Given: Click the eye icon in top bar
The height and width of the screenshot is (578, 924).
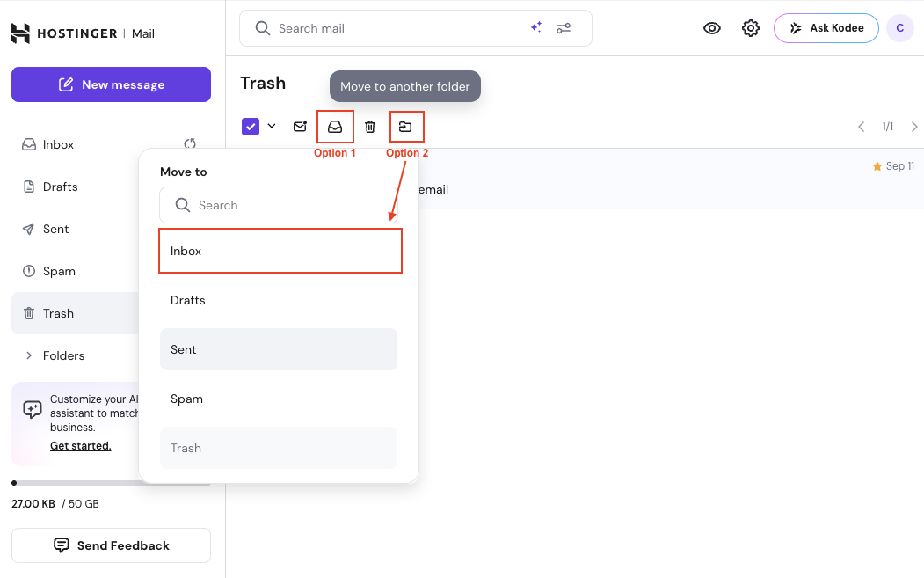Looking at the screenshot, I should [x=712, y=28].
